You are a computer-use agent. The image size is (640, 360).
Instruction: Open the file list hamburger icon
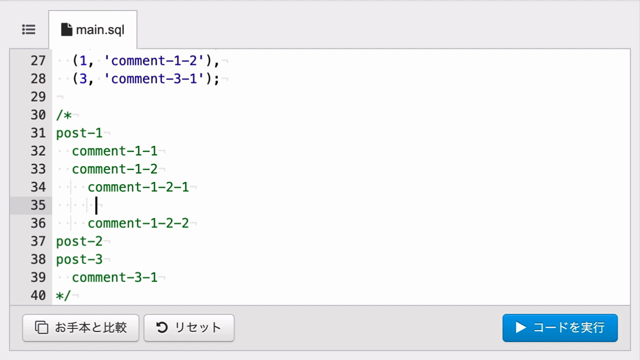[x=29, y=29]
